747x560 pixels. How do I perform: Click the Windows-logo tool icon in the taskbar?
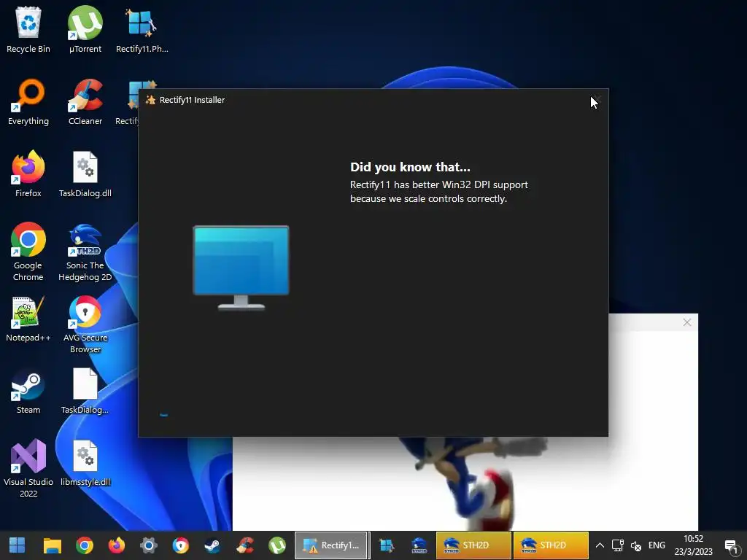(x=387, y=545)
